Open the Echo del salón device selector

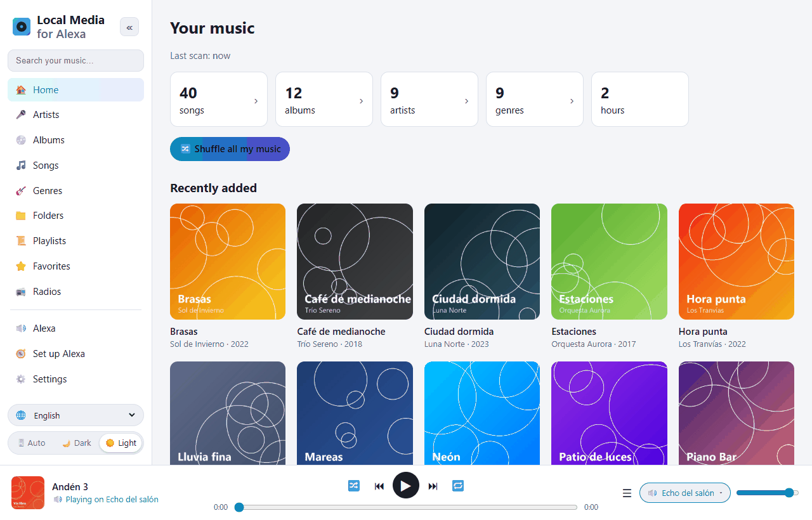coord(685,493)
